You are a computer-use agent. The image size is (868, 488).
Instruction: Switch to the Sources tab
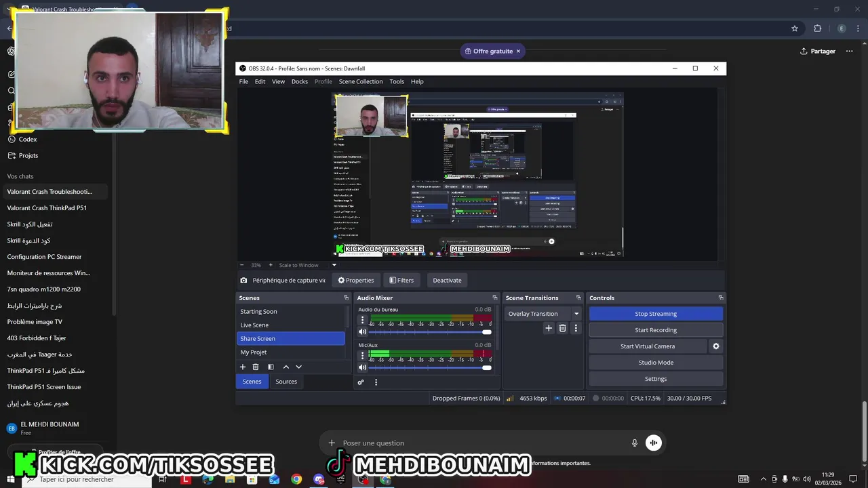click(x=286, y=382)
